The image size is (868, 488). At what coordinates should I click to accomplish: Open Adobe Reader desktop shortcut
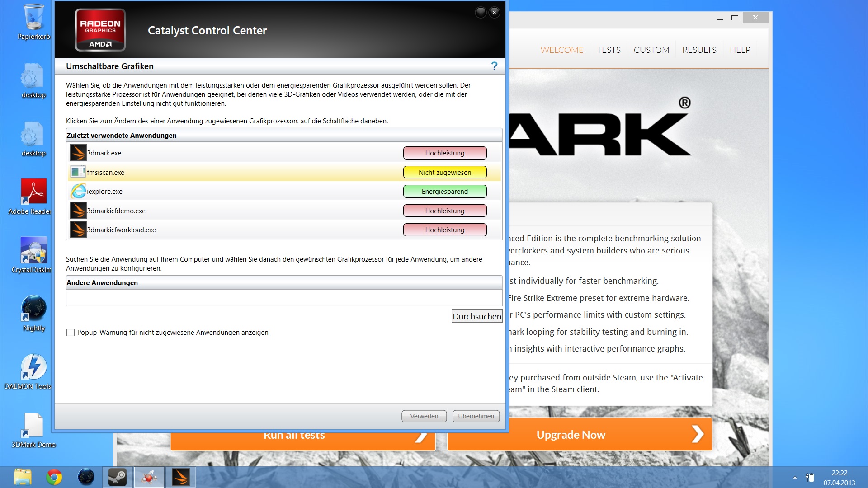click(33, 192)
